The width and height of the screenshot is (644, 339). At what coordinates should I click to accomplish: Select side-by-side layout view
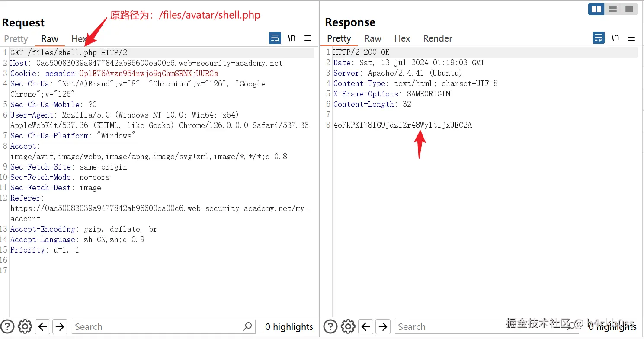596,9
